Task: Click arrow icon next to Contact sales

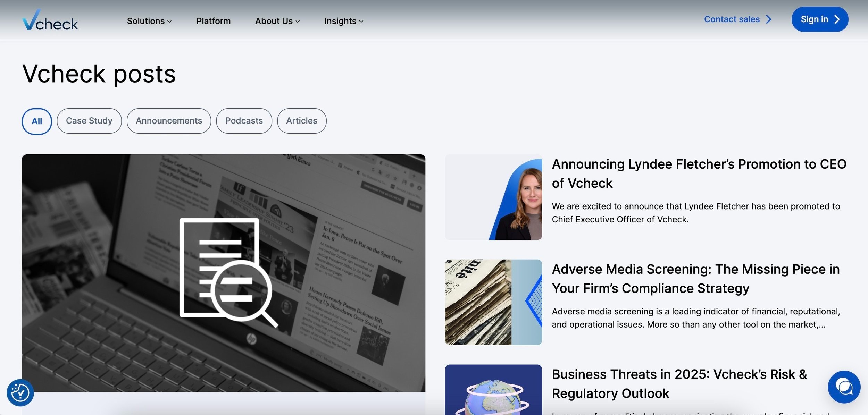Action: pos(769,19)
